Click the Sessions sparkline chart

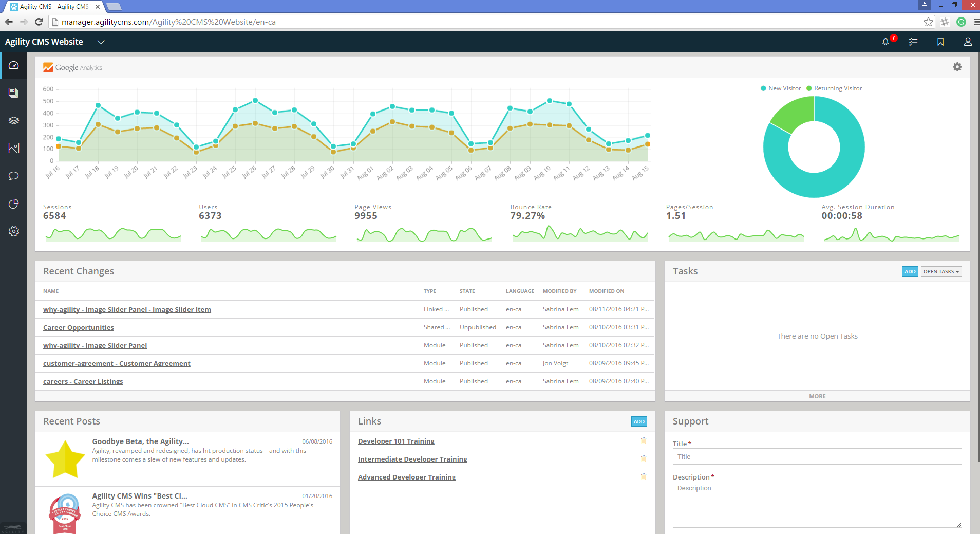(x=113, y=235)
